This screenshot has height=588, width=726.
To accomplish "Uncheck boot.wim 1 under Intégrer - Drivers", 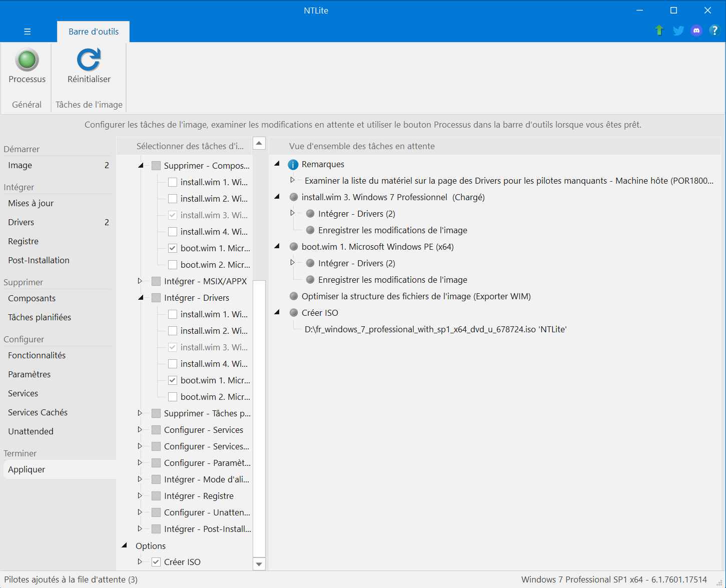I will [173, 380].
